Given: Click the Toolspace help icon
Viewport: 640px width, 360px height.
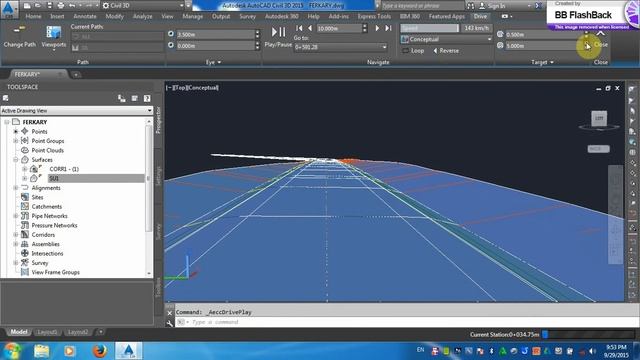Looking at the screenshot, I should tap(147, 98).
